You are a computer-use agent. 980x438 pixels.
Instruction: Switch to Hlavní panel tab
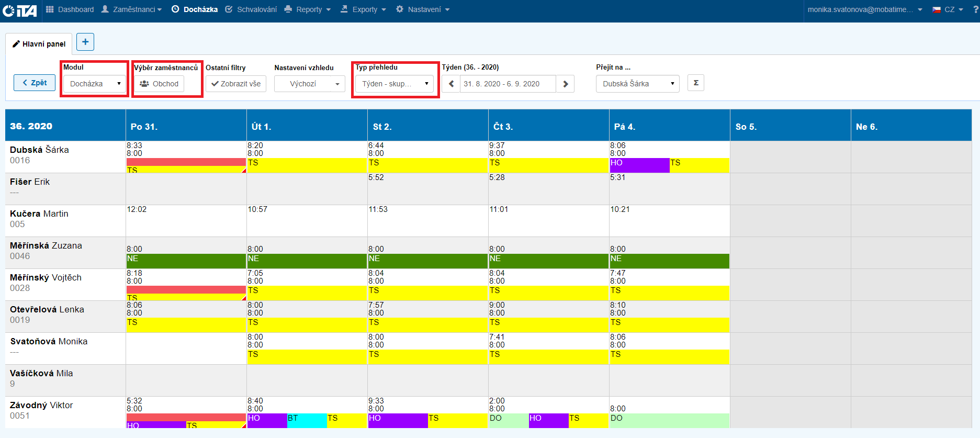(x=39, y=44)
